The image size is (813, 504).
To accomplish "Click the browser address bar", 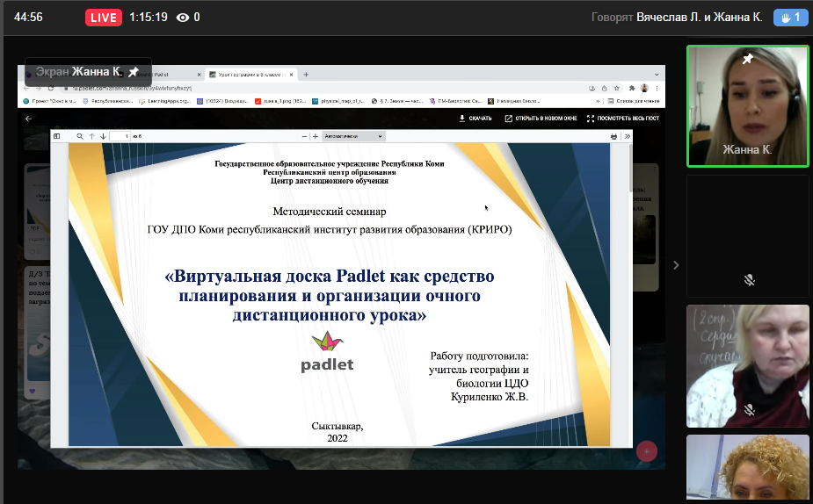I will 322,88.
